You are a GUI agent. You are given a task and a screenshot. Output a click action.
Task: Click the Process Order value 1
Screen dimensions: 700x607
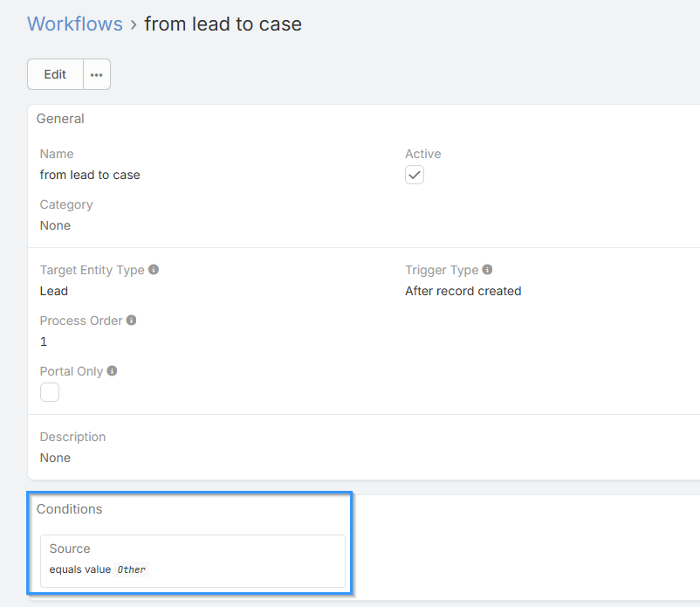(44, 341)
